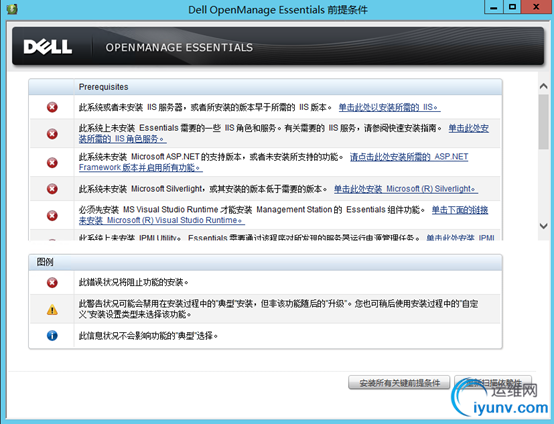
Task: Click the scroll-up arrow of the prerequisites list
Action: pos(544,86)
